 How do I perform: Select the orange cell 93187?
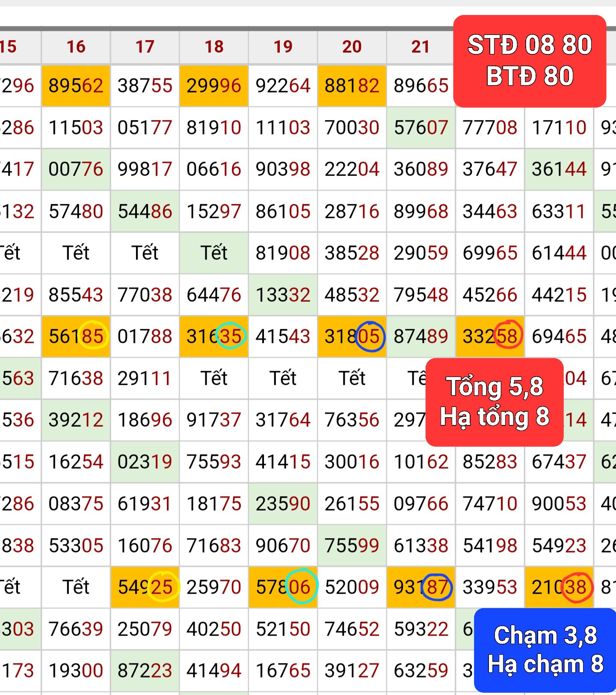pos(421,587)
